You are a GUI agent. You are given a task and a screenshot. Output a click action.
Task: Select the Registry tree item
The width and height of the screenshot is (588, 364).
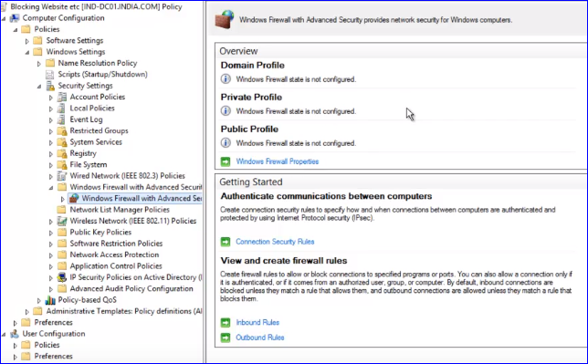click(83, 153)
